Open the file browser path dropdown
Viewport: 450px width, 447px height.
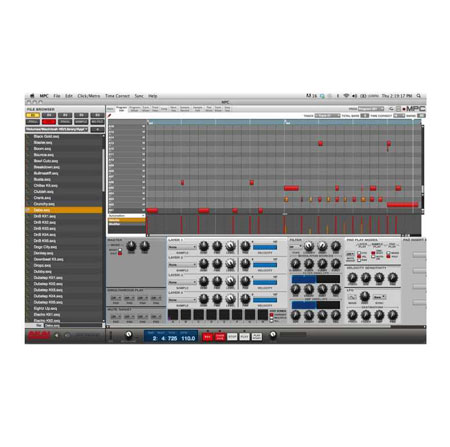click(57, 129)
